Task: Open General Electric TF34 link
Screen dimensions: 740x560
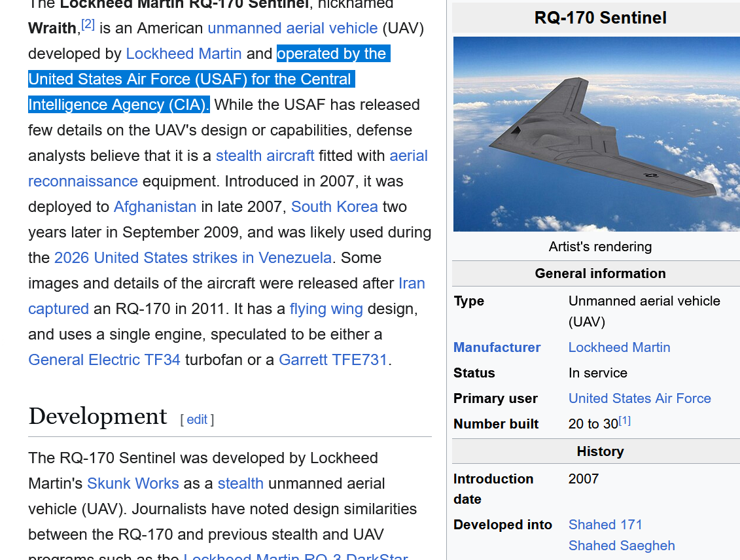Action: [x=104, y=360]
